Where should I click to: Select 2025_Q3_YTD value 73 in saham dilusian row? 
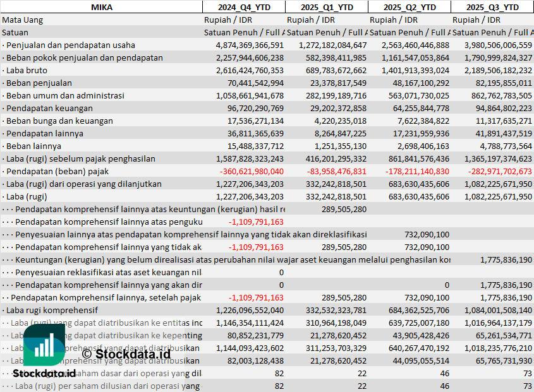(x=528, y=386)
